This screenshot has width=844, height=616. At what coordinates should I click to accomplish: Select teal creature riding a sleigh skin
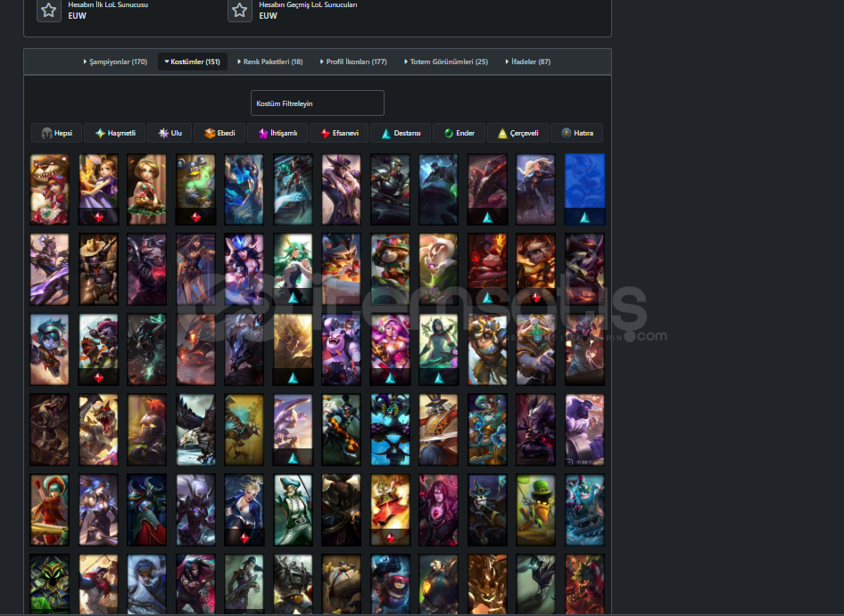[584, 510]
